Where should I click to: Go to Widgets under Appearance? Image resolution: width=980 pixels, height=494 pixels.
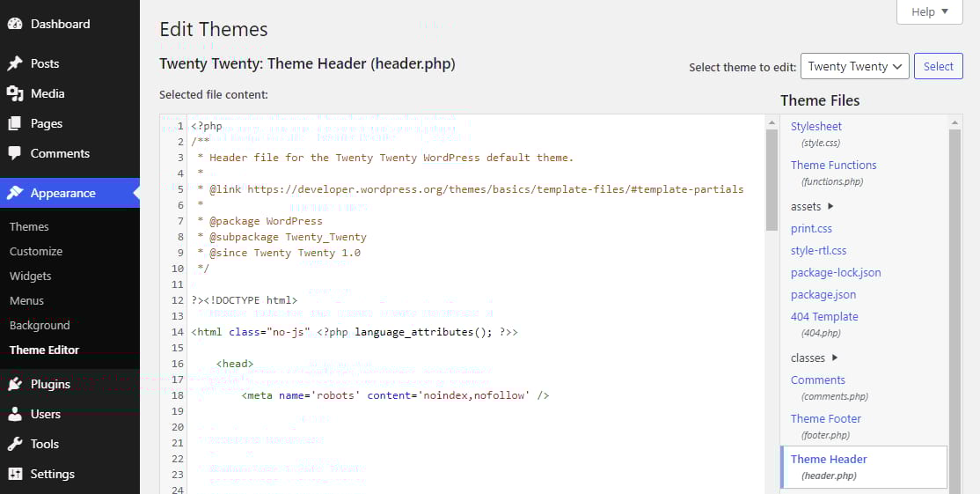click(x=31, y=276)
